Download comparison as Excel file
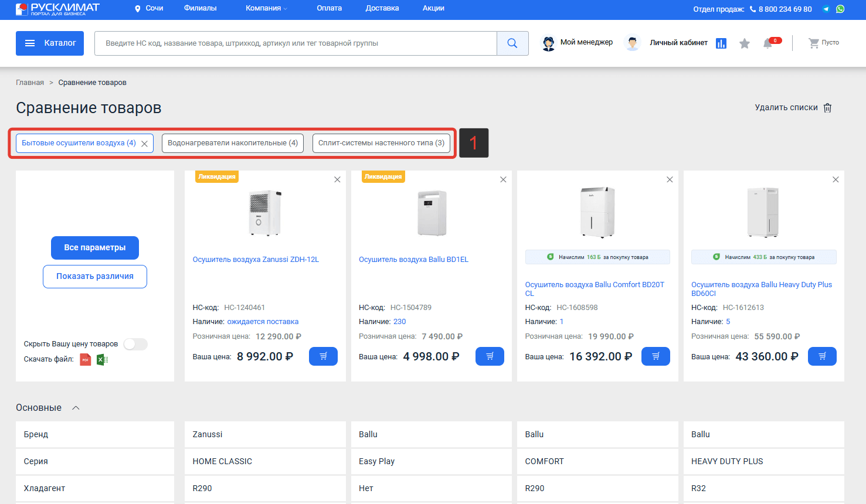866x504 pixels. tap(102, 360)
